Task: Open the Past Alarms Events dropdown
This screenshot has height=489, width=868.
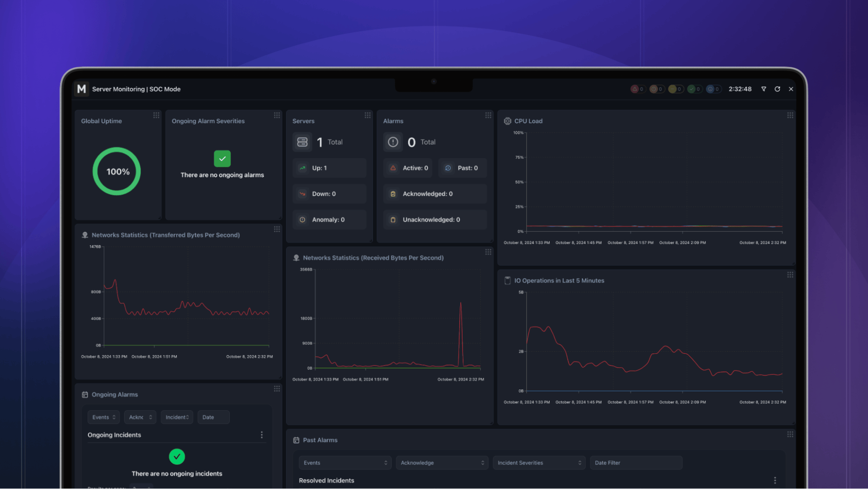Action: tap(345, 463)
